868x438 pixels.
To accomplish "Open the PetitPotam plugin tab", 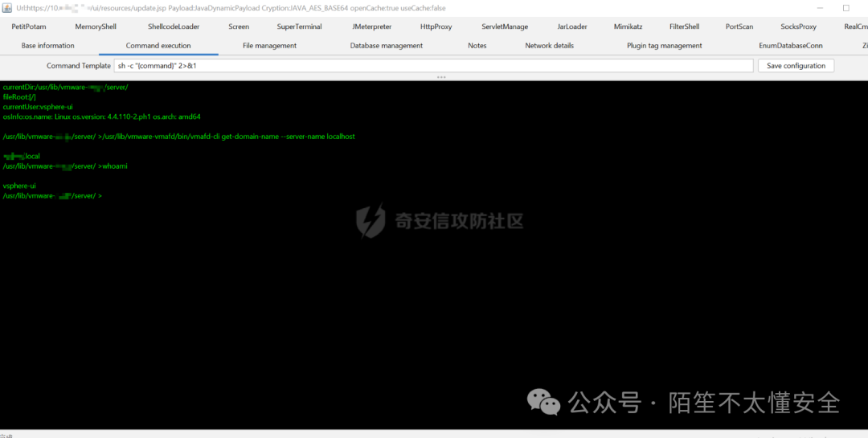I will [29, 27].
